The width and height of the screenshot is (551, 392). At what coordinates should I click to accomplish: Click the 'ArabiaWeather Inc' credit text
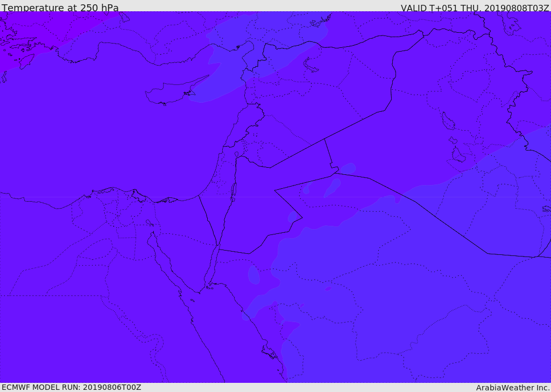click(513, 388)
